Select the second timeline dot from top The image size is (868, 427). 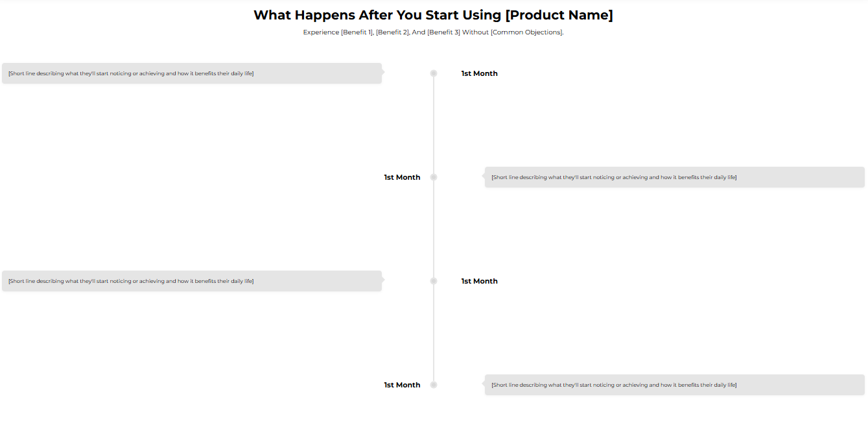pos(434,177)
